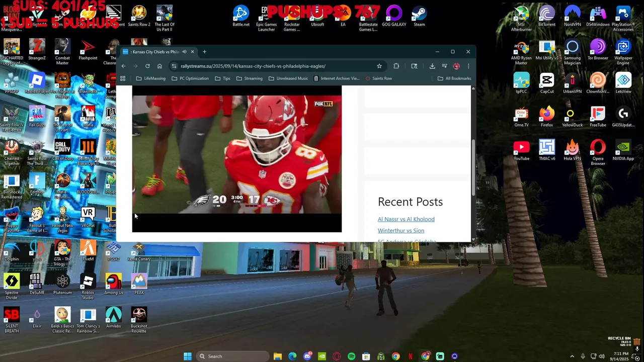Open Battle.net desktop icon
The width and height of the screenshot is (644, 362).
click(x=241, y=16)
